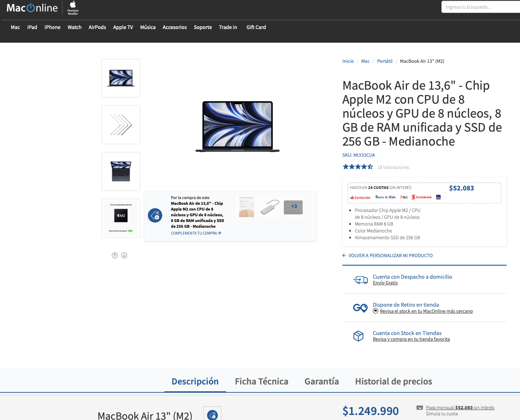Click the blue complement-purchase tag icon
Viewport: 520px width, 420px height.
155,215
